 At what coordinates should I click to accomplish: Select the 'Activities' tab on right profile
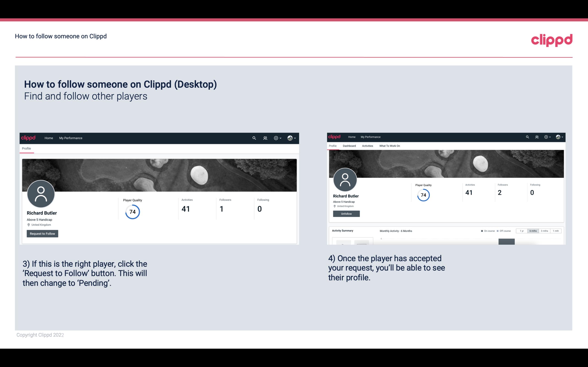[367, 145]
